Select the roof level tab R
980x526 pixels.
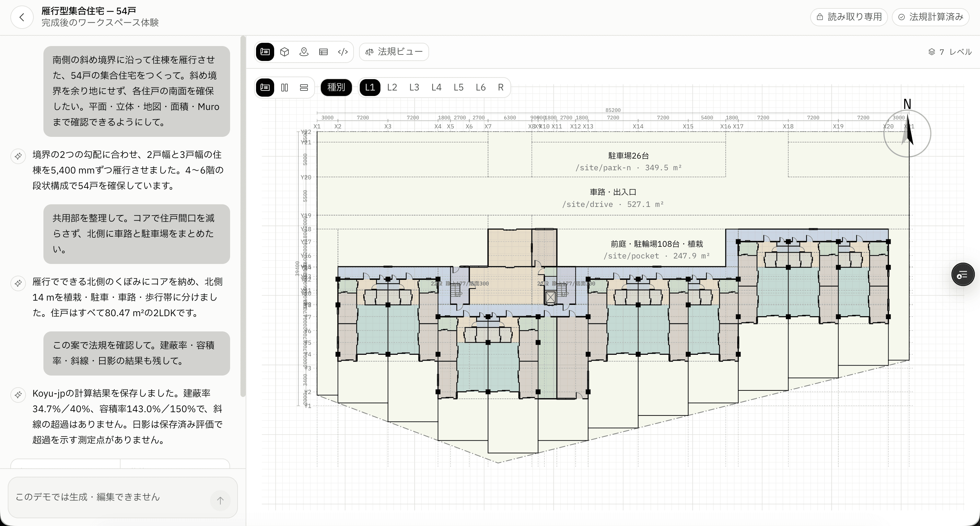point(501,88)
